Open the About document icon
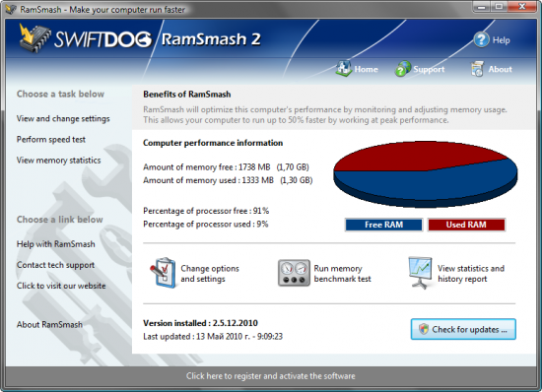 tap(477, 68)
